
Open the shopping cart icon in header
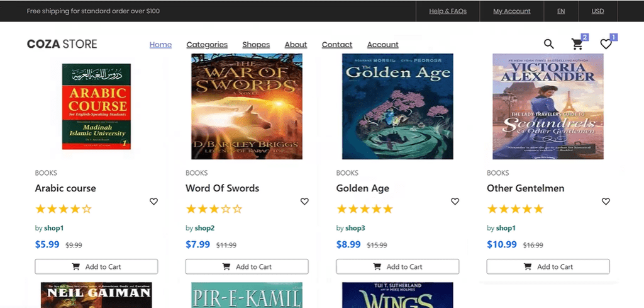pyautogui.click(x=577, y=44)
